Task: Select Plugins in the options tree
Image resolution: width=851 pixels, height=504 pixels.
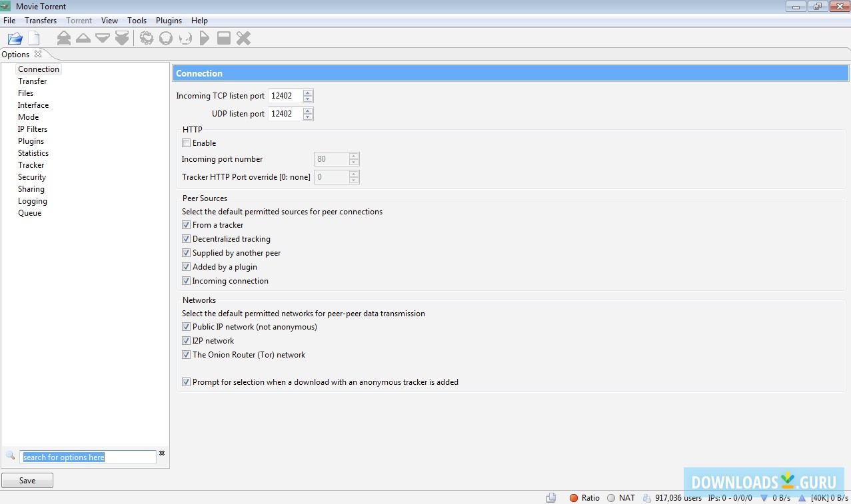Action: click(x=31, y=141)
